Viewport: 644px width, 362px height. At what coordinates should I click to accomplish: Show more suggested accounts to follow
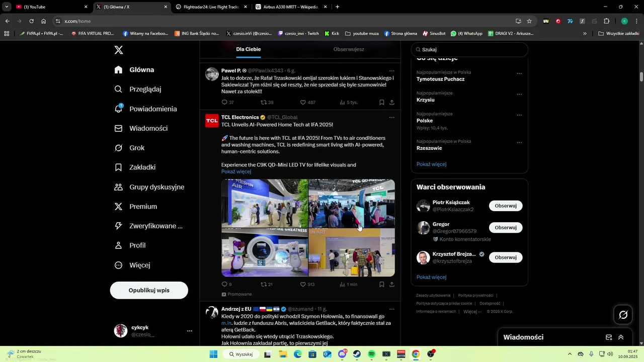coord(431,277)
